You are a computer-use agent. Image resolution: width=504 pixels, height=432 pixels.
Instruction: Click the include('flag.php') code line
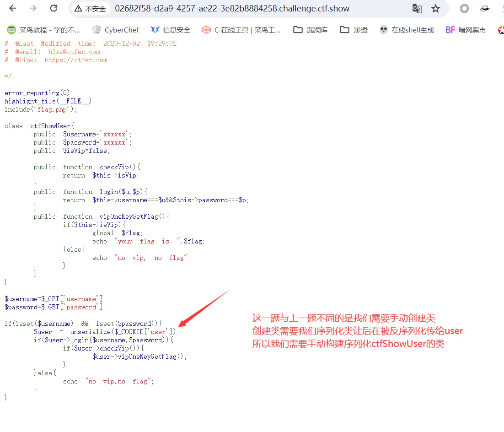click(41, 109)
